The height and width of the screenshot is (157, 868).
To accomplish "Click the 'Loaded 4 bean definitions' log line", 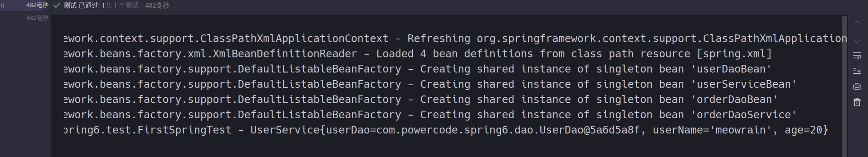I will tap(404, 54).
